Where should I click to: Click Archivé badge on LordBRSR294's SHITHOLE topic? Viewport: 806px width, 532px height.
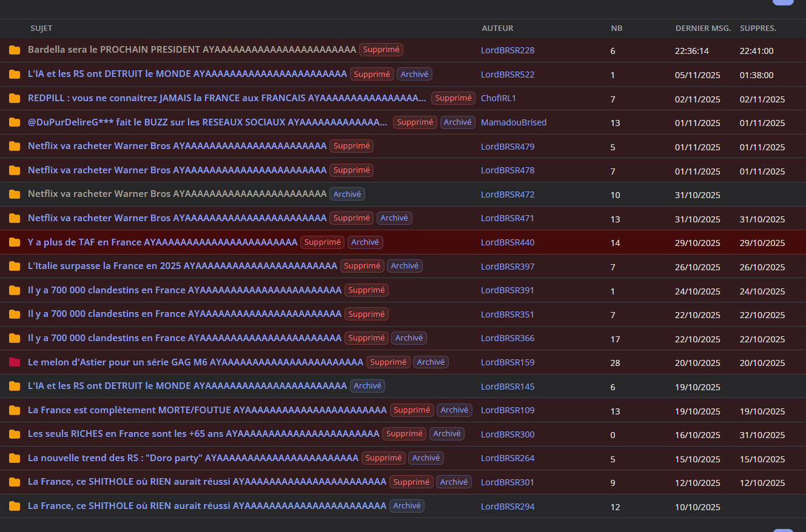pos(406,506)
